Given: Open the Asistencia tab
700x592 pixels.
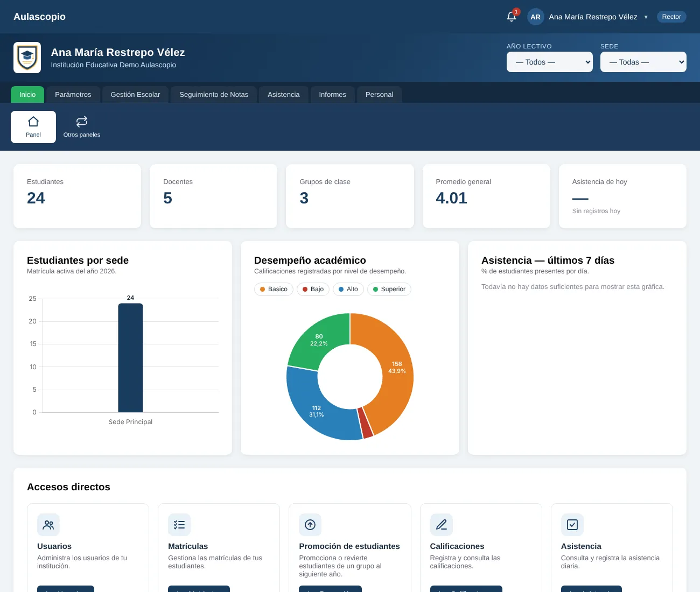Looking at the screenshot, I should pyautogui.click(x=284, y=95).
